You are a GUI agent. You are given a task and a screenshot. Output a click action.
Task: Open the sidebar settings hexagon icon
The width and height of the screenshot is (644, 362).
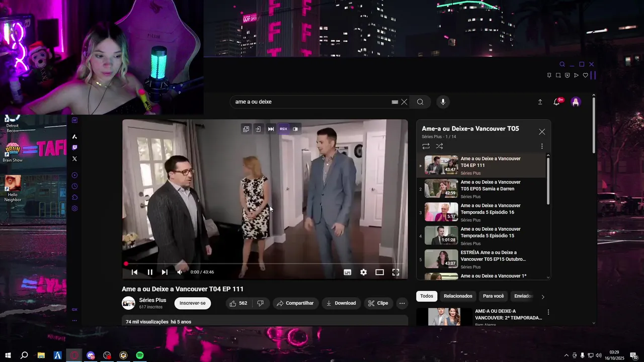tap(74, 208)
